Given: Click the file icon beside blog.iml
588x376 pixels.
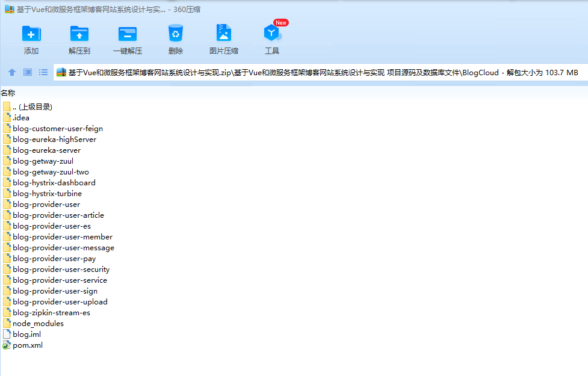Looking at the screenshot, I should pos(7,334).
